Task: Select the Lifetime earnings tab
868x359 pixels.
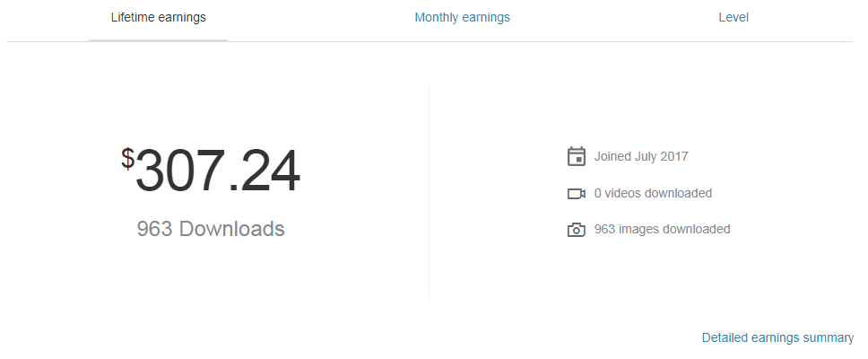Action: (159, 18)
